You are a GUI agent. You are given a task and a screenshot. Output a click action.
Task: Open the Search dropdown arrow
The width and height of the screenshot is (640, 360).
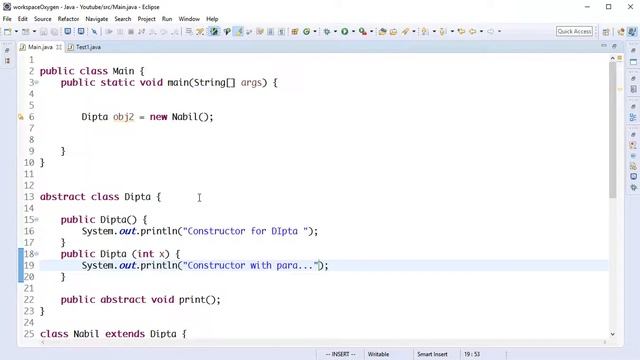pyautogui.click(x=413, y=31)
